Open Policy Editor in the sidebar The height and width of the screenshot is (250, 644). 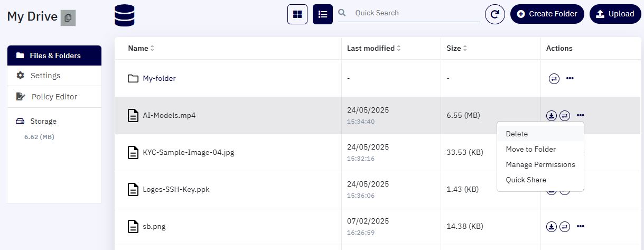[x=54, y=97]
